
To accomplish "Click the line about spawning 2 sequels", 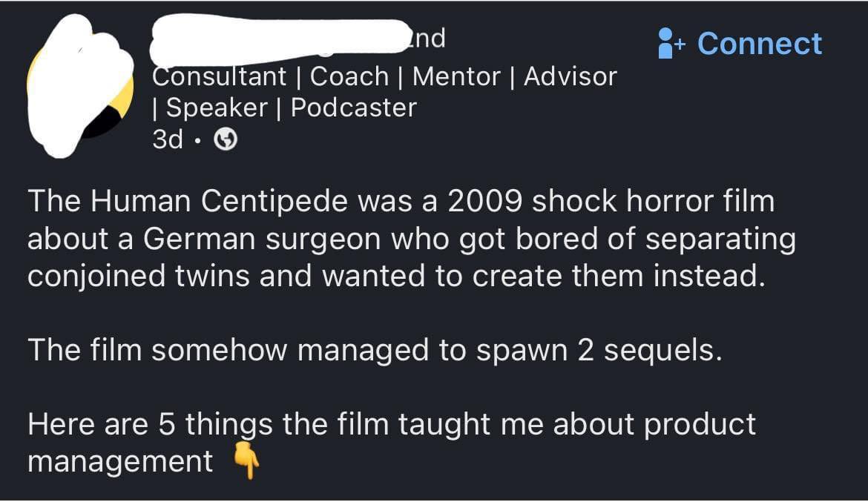I will click(x=375, y=350).
